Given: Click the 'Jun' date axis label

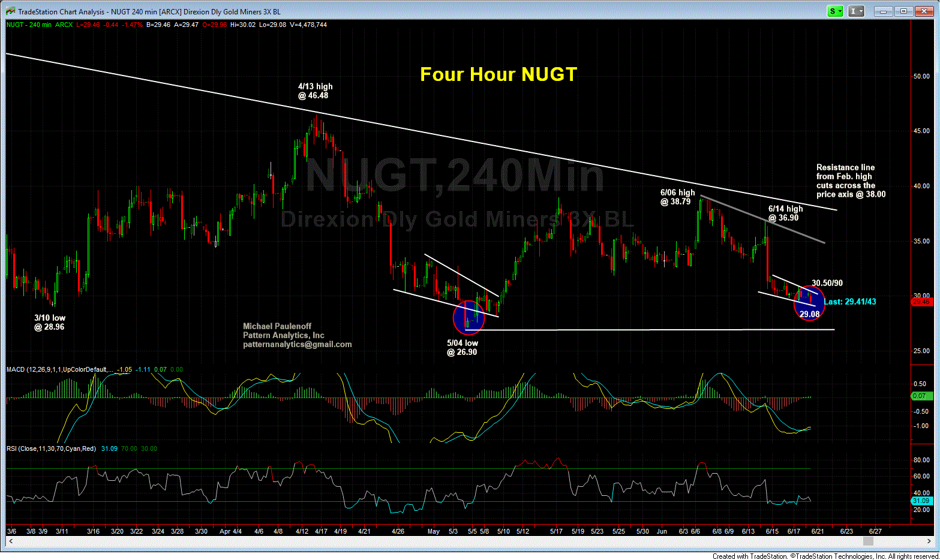Looking at the screenshot, I should point(662,531).
